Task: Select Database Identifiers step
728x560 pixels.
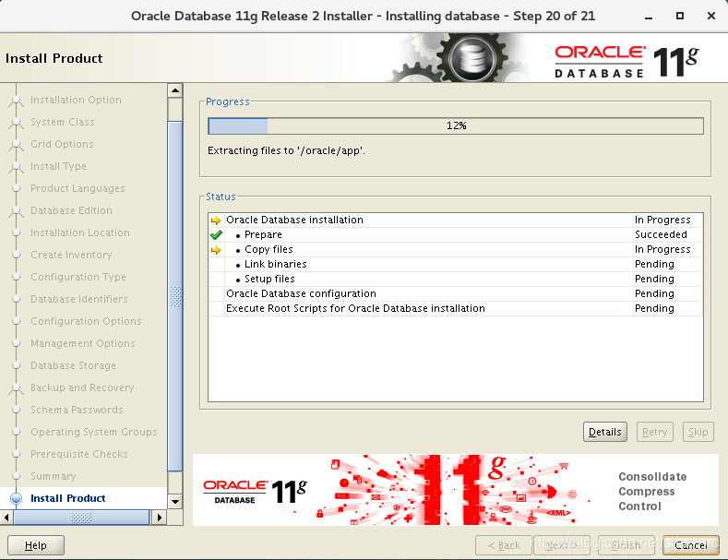Action: 79,299
